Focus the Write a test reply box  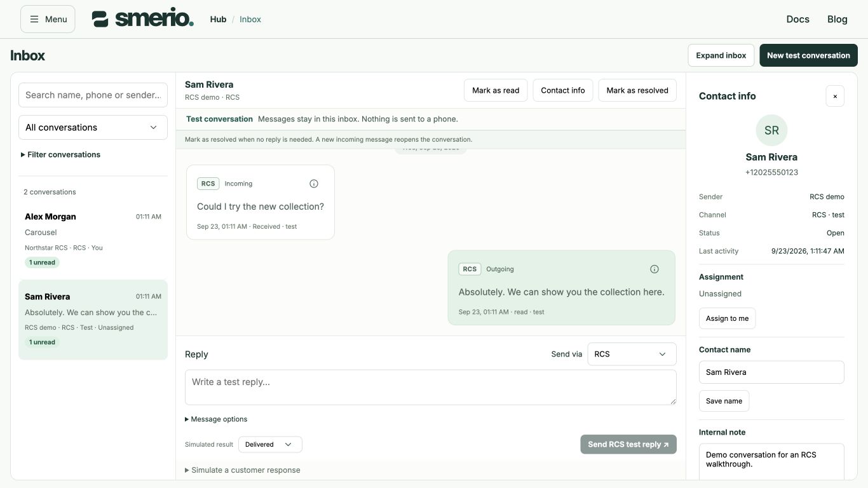(430, 388)
